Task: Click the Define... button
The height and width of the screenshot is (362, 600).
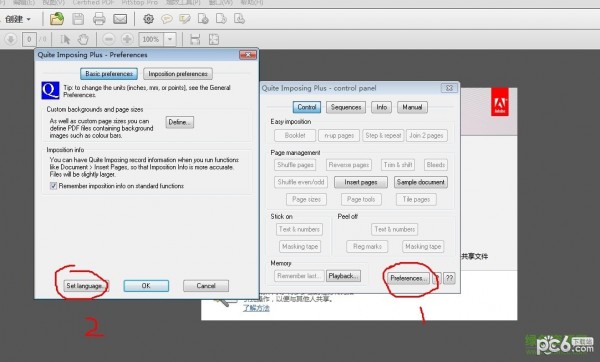Action: click(180, 122)
